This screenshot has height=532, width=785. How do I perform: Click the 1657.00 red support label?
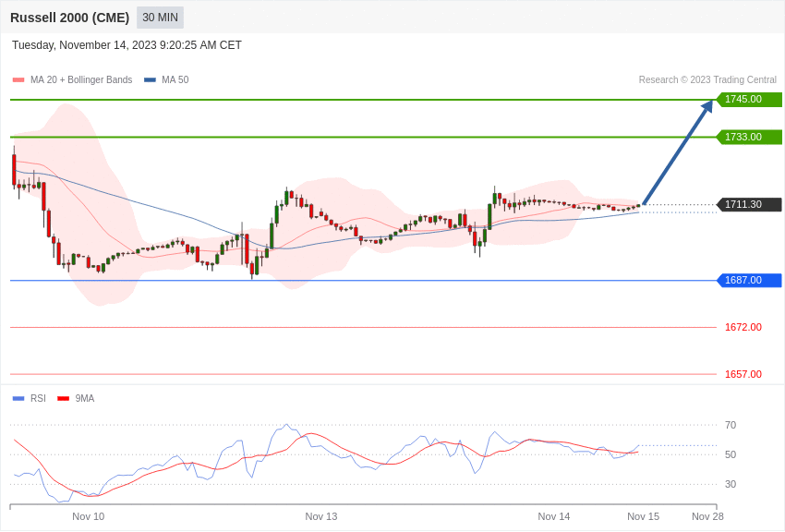coord(743,374)
